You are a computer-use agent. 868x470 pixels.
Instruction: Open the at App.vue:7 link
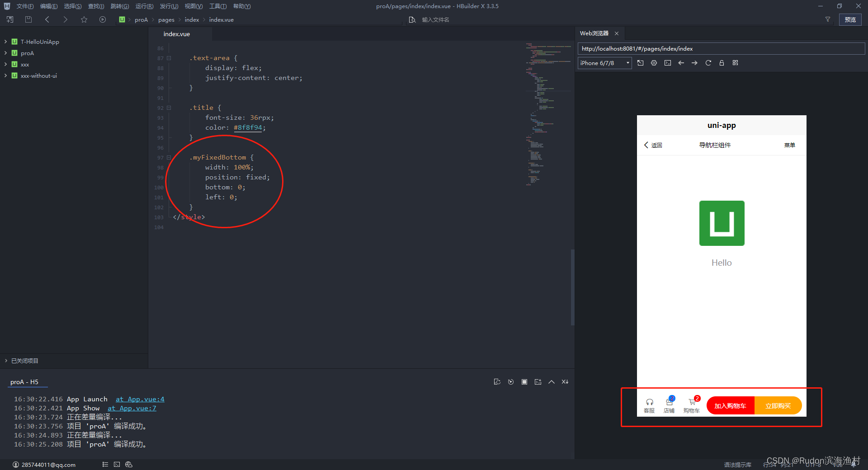132,408
